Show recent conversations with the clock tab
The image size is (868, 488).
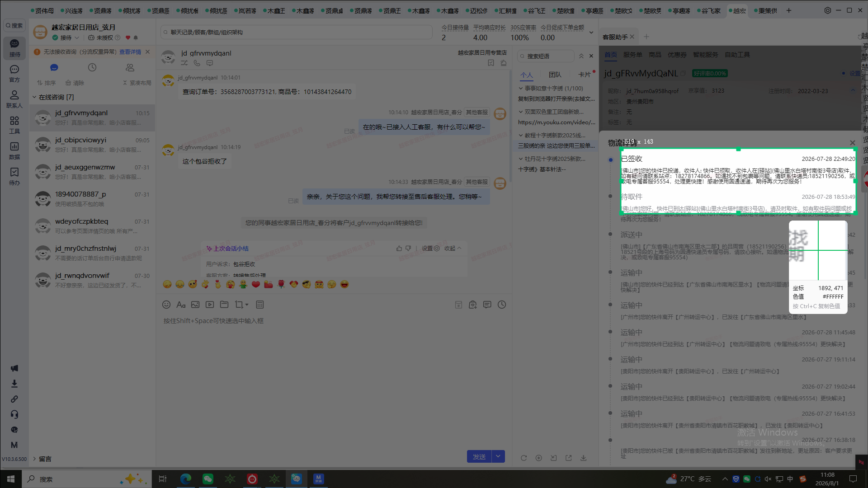click(x=92, y=67)
